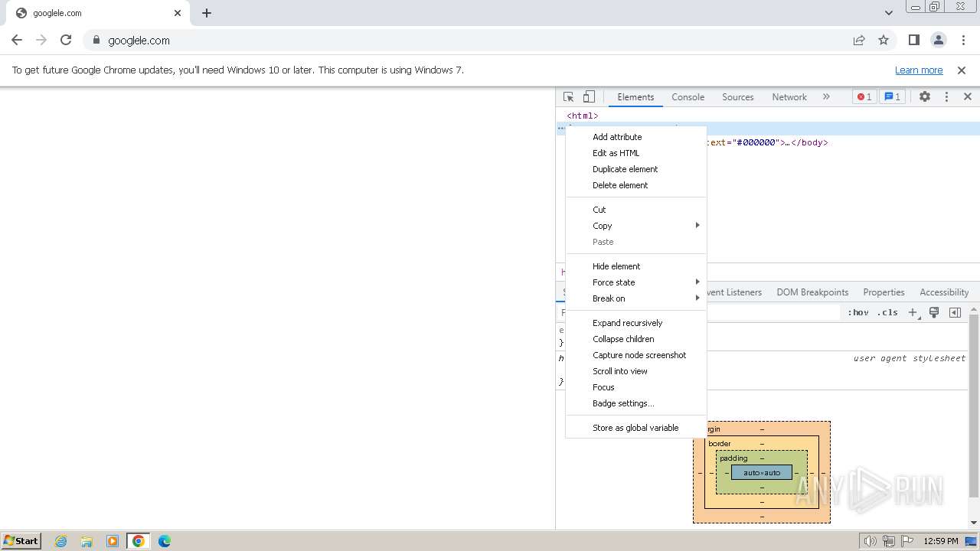Select Duplicate element

[x=635, y=169]
